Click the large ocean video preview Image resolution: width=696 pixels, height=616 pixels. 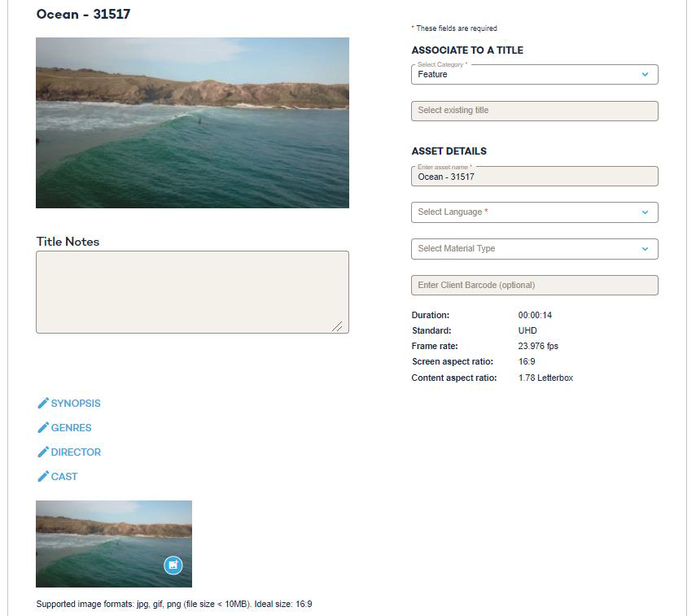coord(192,123)
